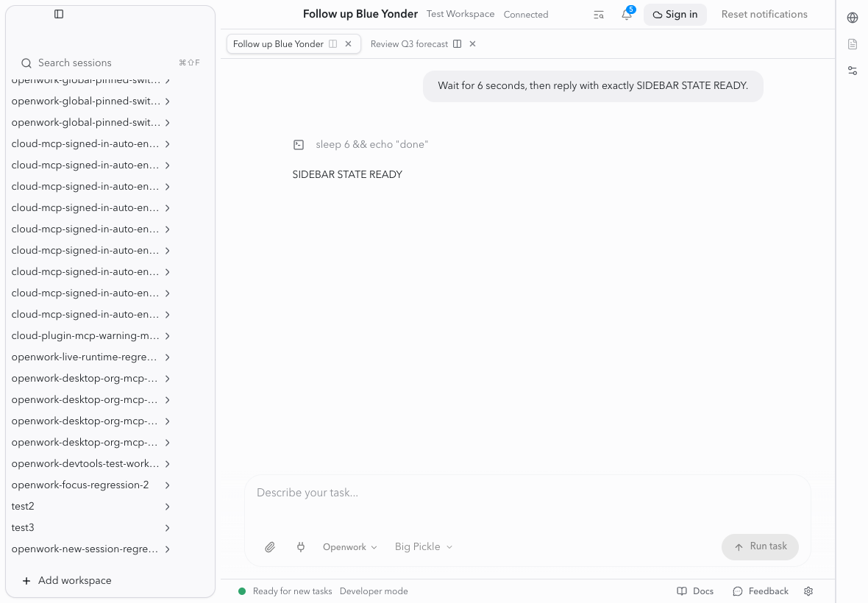Image resolution: width=868 pixels, height=603 pixels.
Task: Open the Big Pickle model dropdown
Action: pos(424,547)
